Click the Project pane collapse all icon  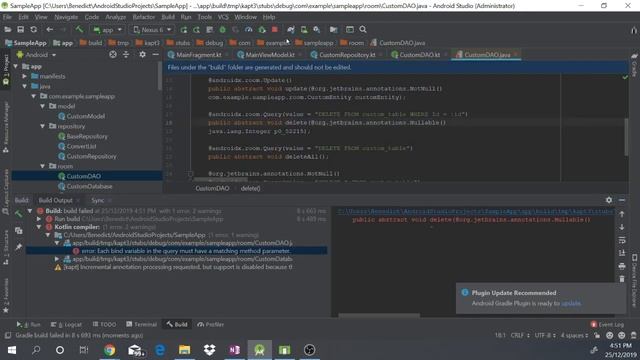(x=126, y=54)
